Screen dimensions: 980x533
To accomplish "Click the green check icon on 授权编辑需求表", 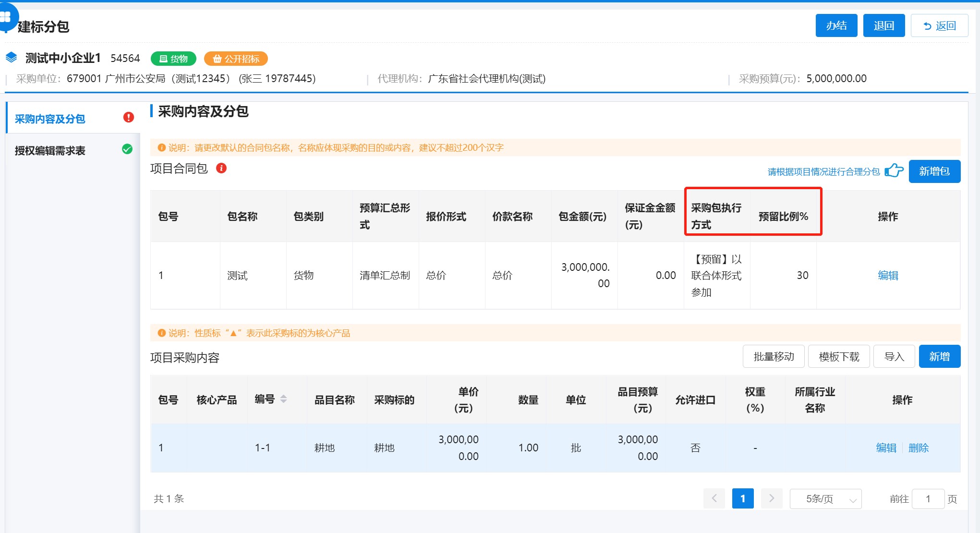I will tap(127, 149).
